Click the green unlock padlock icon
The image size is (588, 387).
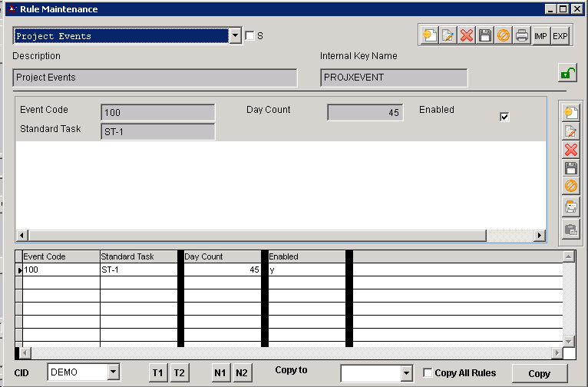(x=567, y=74)
